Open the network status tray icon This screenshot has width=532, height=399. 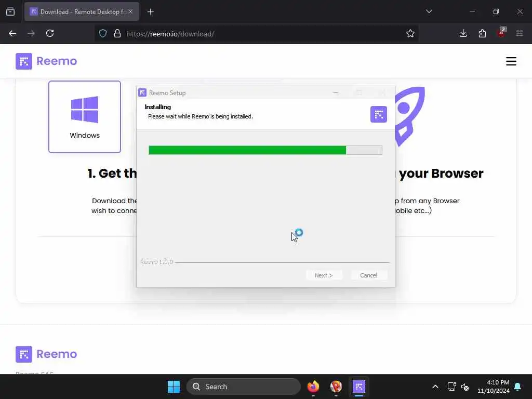coord(451,387)
